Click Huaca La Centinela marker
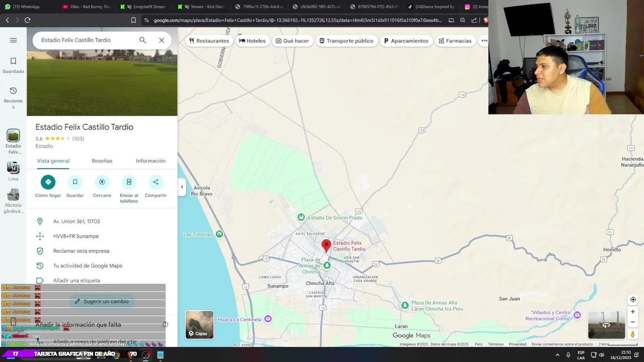Viewport: 644px width, 362px height. (268, 319)
